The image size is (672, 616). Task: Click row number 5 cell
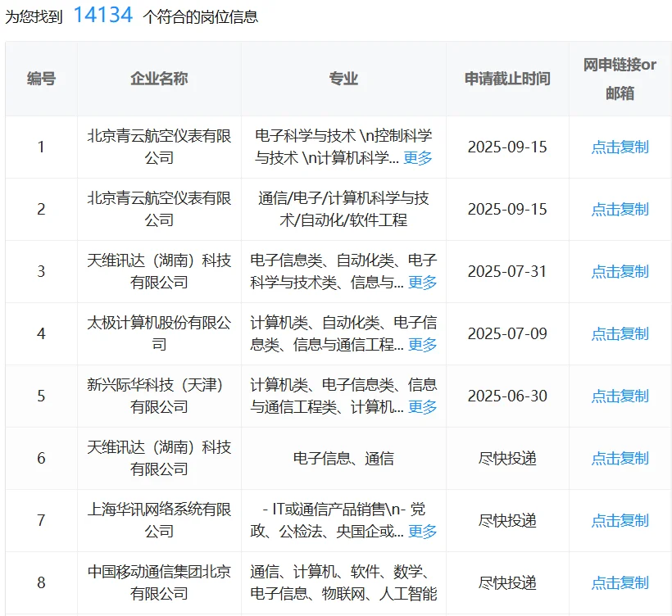click(x=41, y=396)
